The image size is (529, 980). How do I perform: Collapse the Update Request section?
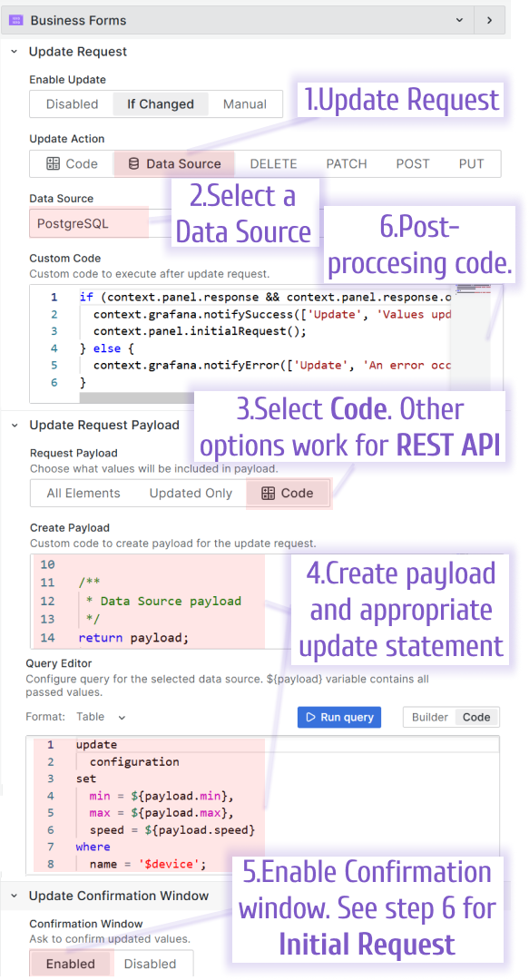15,52
